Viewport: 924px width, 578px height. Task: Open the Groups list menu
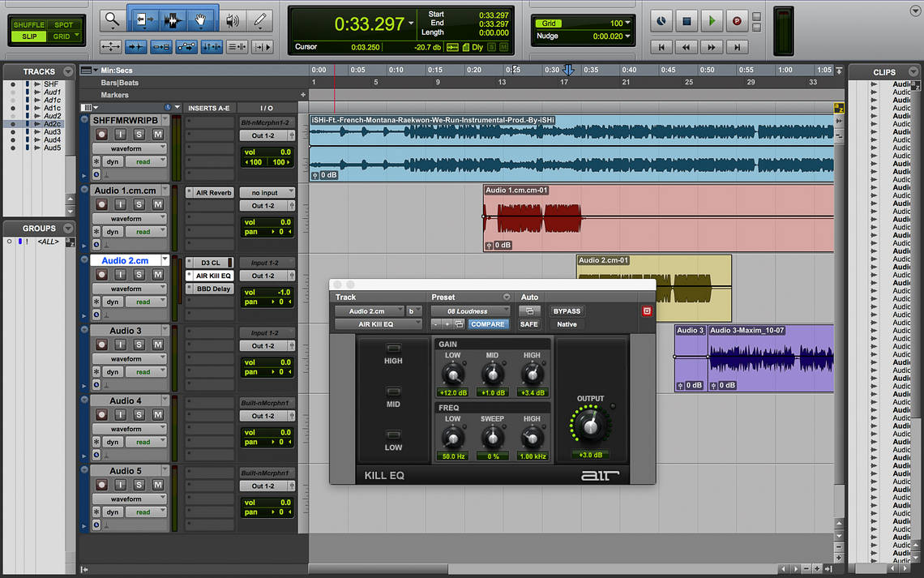(68, 228)
